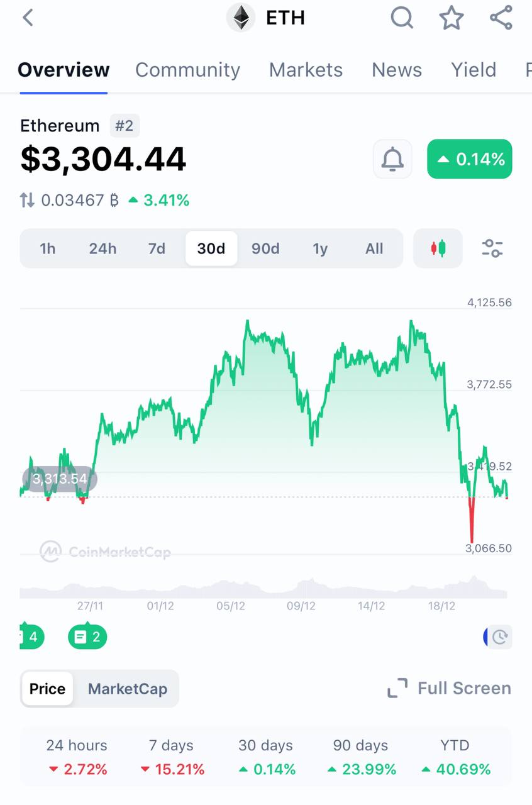The image size is (532, 805).
Task: Switch to candlestick chart icon
Action: point(438,248)
